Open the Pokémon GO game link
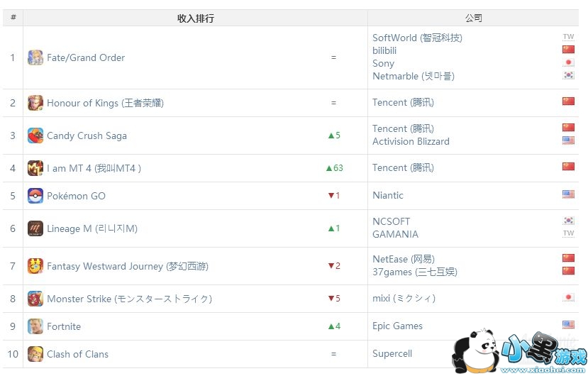This screenshot has width=588, height=376. click(x=76, y=196)
